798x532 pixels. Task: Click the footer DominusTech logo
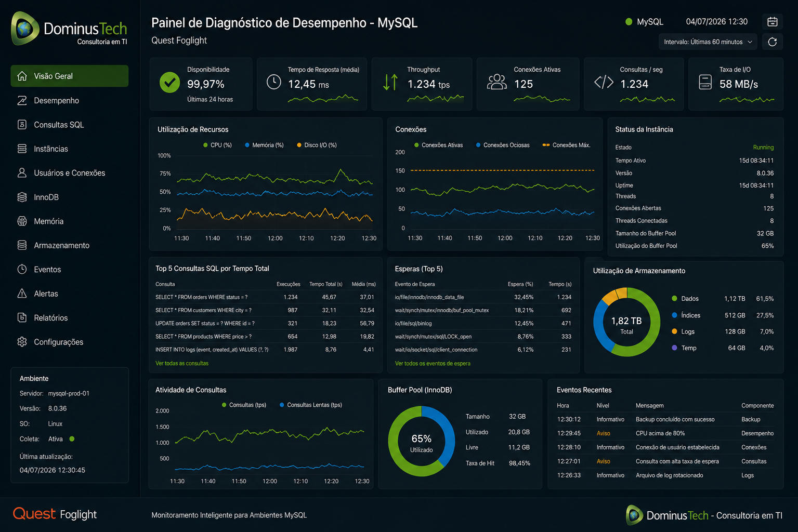pos(704,515)
